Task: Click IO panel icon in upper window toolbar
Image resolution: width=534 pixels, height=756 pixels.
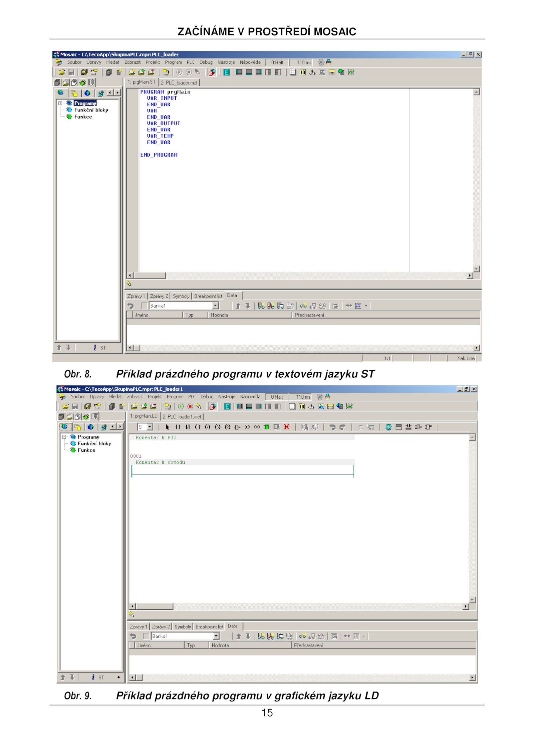Action: pos(303,72)
